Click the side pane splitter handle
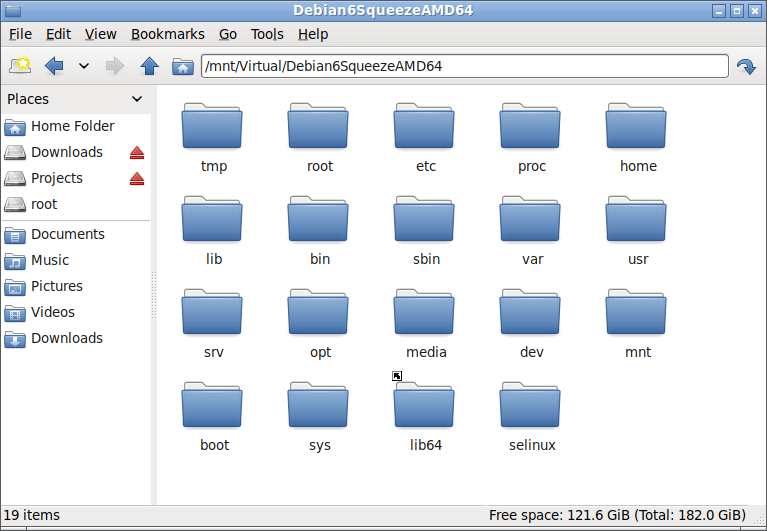 (x=154, y=295)
